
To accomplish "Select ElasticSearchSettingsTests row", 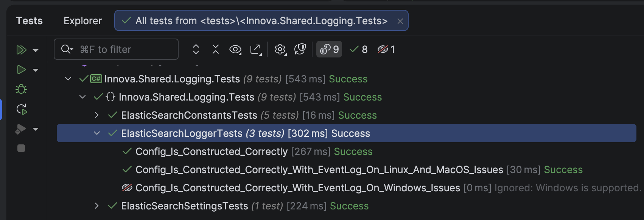I will (346, 206).
